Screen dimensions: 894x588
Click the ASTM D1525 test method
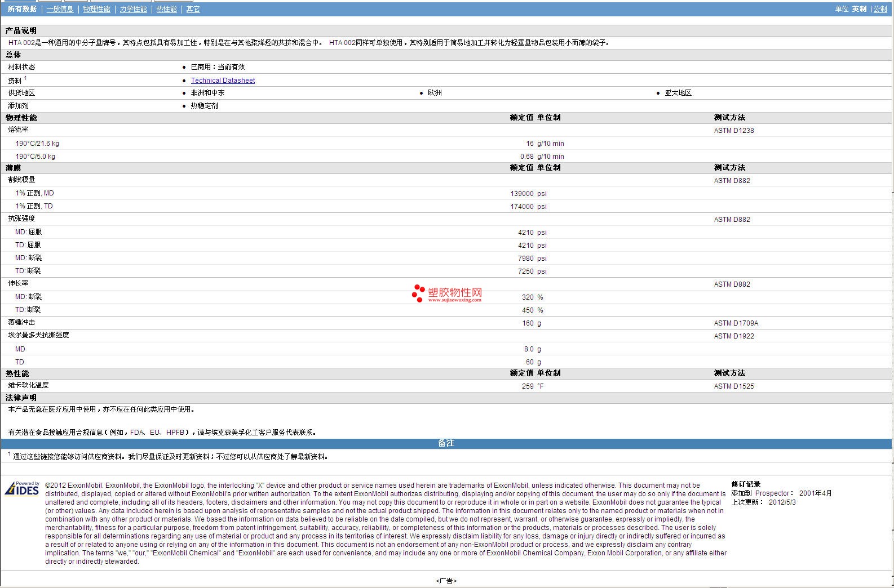pyautogui.click(x=734, y=386)
